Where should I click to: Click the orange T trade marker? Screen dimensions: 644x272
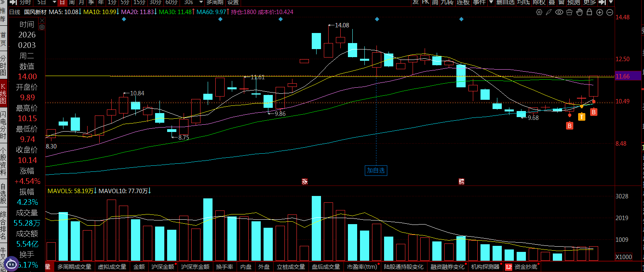point(581,117)
